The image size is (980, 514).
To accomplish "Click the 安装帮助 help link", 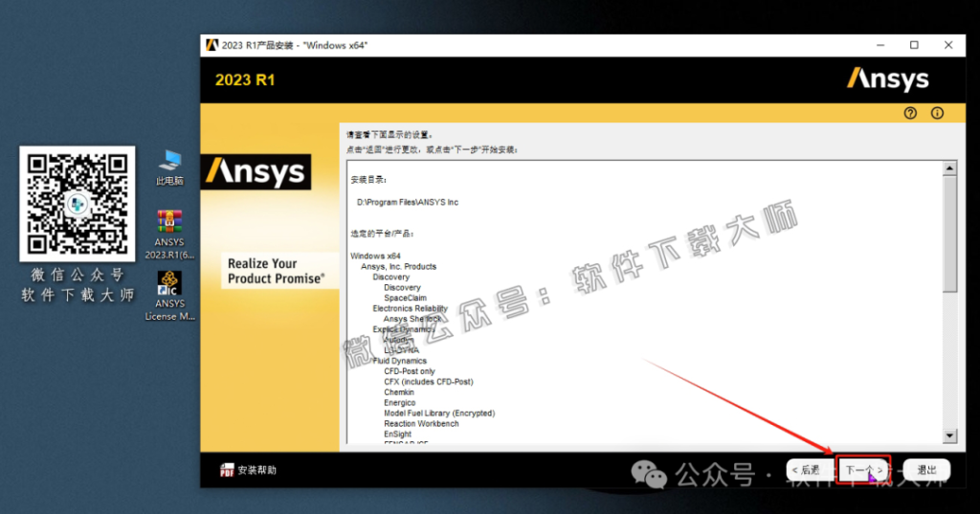I will point(256,470).
